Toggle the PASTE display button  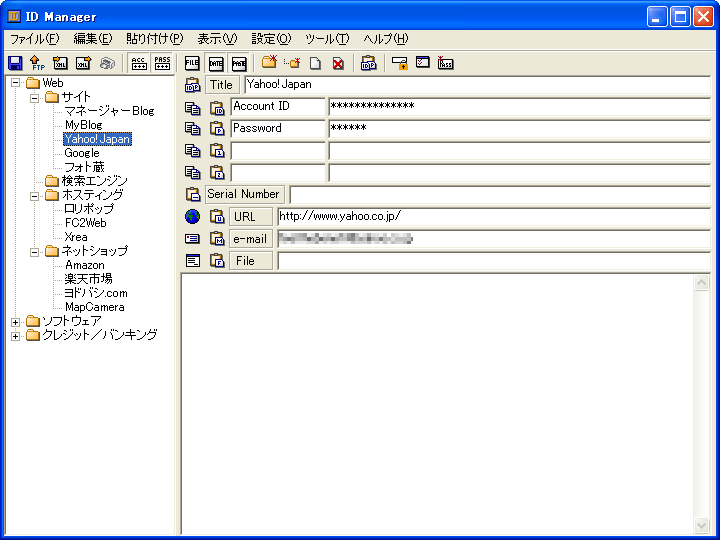pyautogui.click(x=239, y=63)
